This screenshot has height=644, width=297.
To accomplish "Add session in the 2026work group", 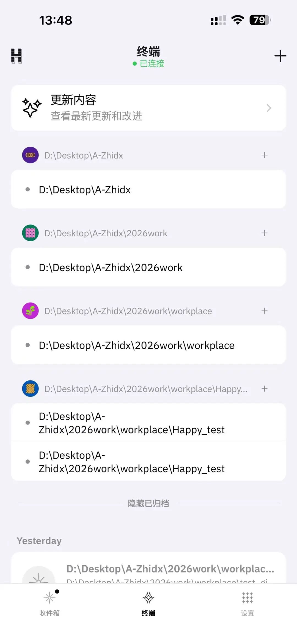I will [x=264, y=233].
